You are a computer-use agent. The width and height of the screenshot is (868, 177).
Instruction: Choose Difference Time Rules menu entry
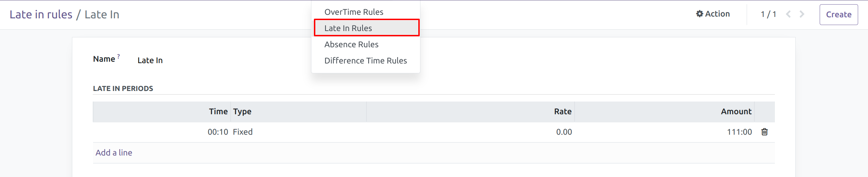click(365, 61)
